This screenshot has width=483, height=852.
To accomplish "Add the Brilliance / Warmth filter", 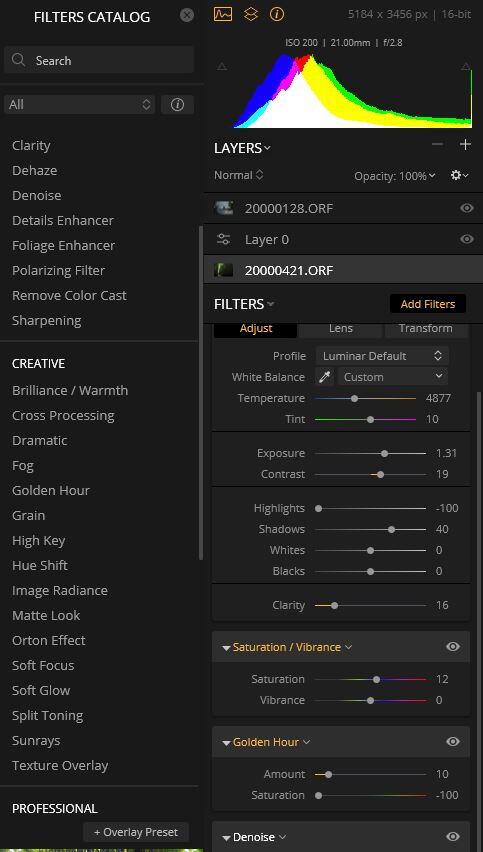I will coord(70,391).
